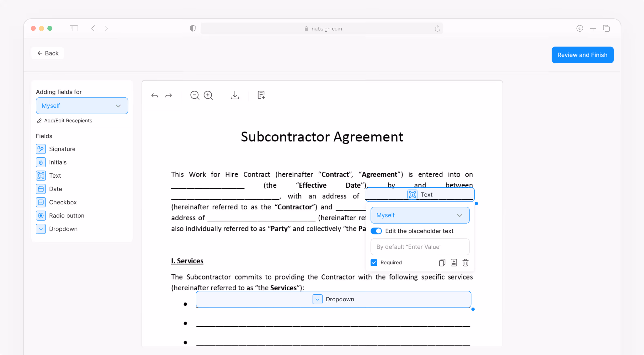This screenshot has height=355, width=644.
Task: Select the Date field icon
Action: click(x=41, y=189)
